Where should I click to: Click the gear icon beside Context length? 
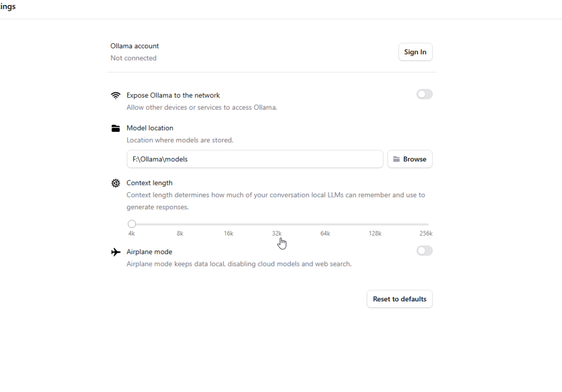(115, 183)
